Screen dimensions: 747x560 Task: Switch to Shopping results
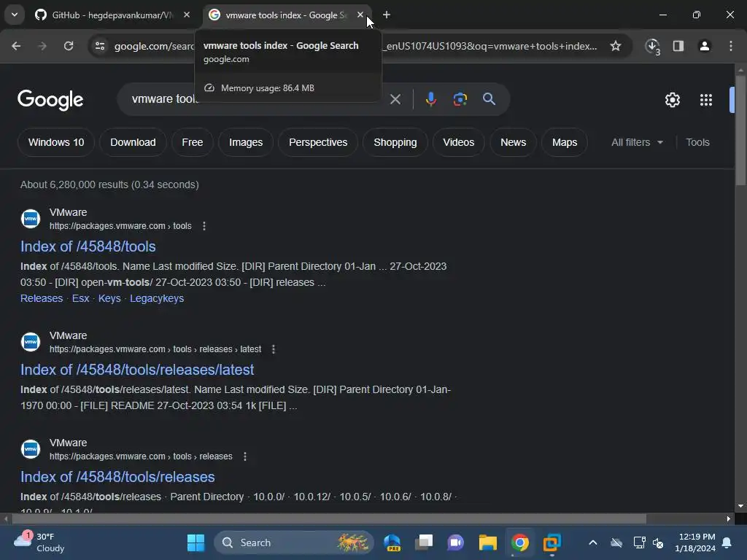pyautogui.click(x=395, y=142)
